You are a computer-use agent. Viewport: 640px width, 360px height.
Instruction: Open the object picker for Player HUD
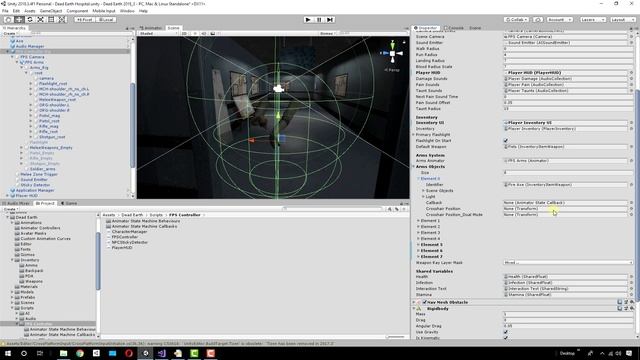pyautogui.click(x=631, y=73)
